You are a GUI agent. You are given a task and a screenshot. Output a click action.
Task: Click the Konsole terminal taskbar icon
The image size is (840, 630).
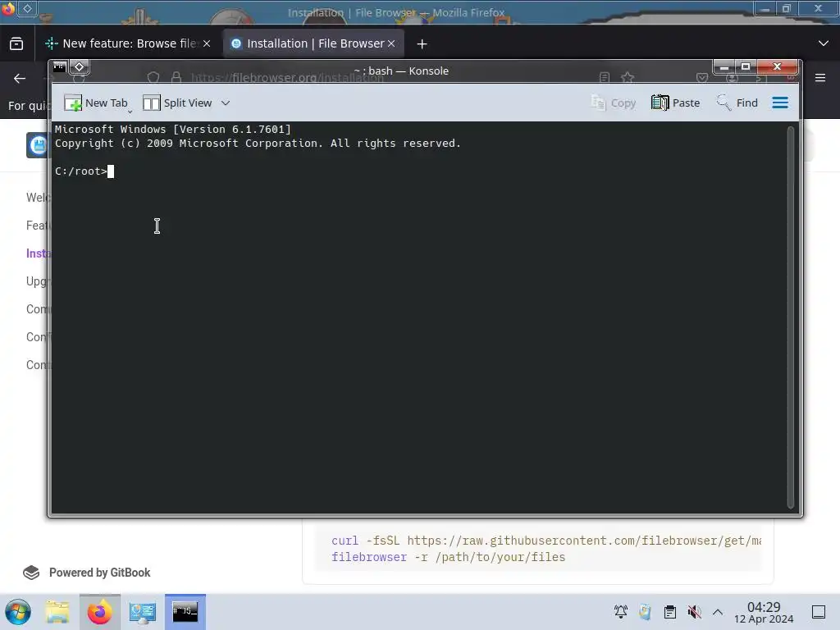185,612
